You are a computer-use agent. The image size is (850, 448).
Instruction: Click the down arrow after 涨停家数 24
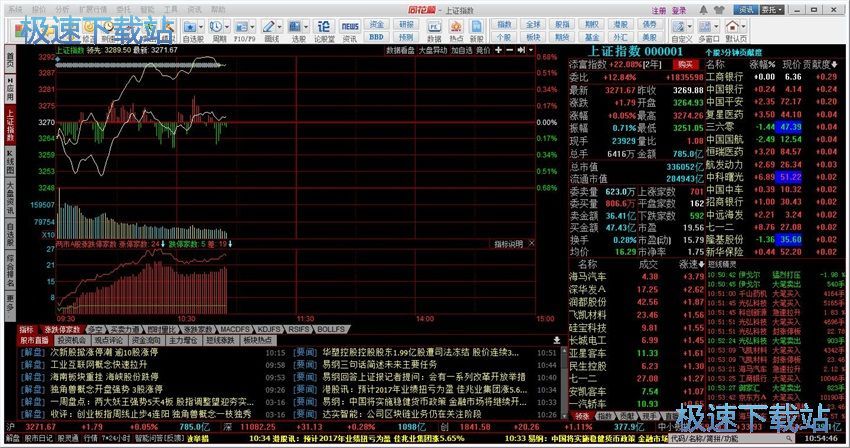pyautogui.click(x=163, y=244)
